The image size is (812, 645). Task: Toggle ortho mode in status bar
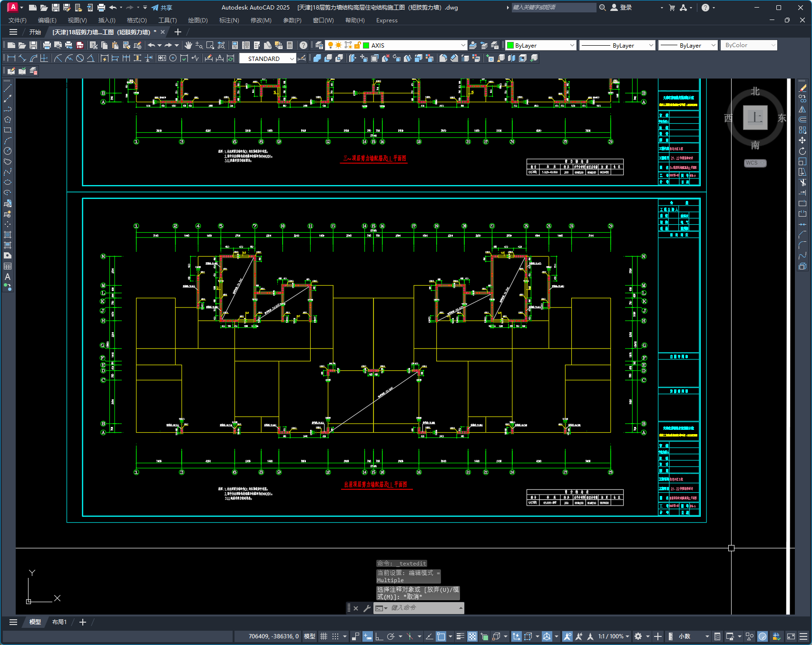pyautogui.click(x=379, y=636)
